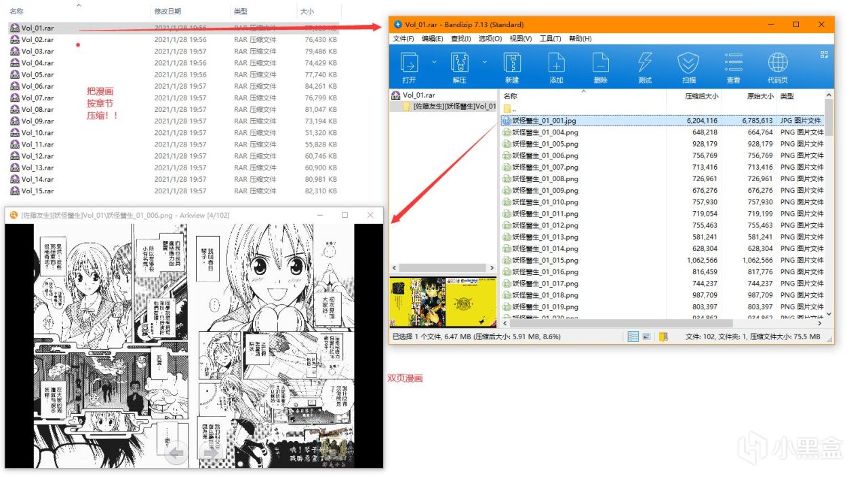Click the previous page arrow in Arkview
868x477 pixels.
pyautogui.click(x=176, y=453)
